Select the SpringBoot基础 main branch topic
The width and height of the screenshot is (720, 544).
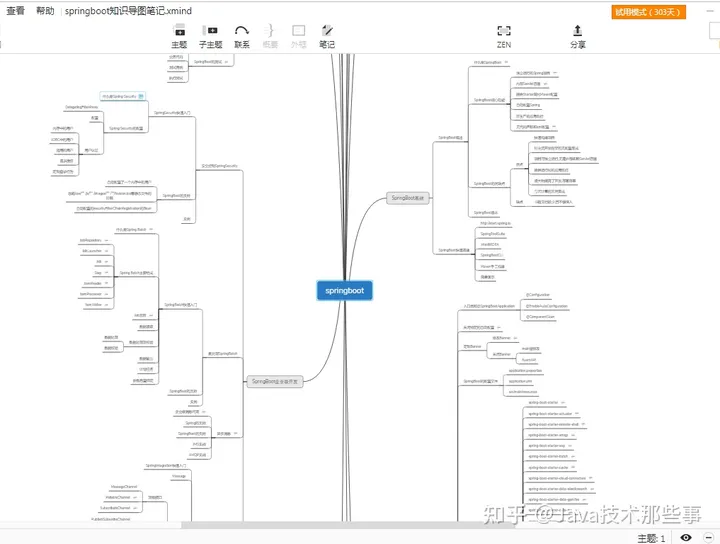pos(408,198)
